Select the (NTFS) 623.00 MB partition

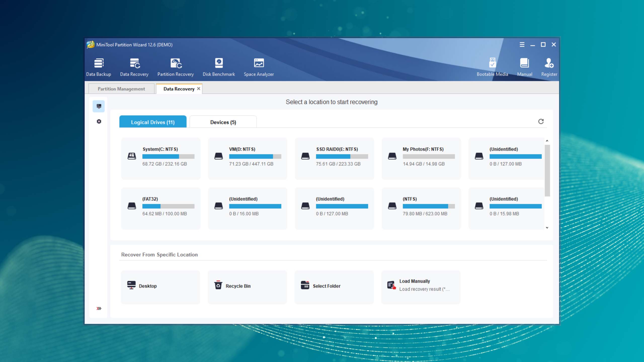(421, 208)
